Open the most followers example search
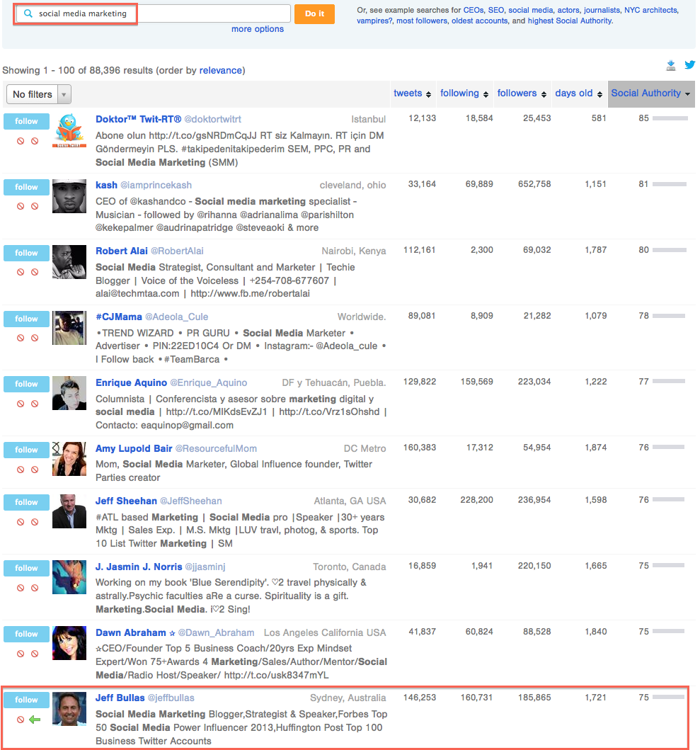 pyautogui.click(x=422, y=21)
